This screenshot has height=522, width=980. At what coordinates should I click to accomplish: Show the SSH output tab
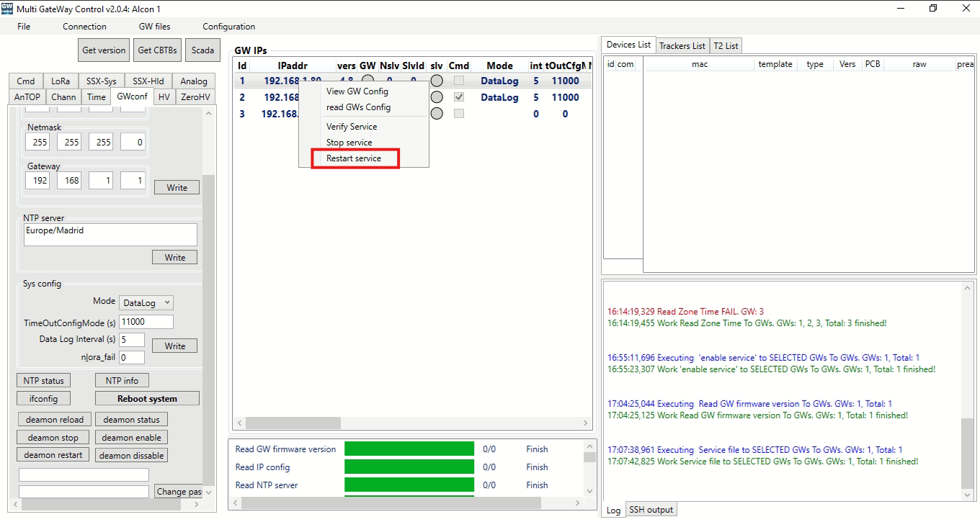click(x=651, y=510)
